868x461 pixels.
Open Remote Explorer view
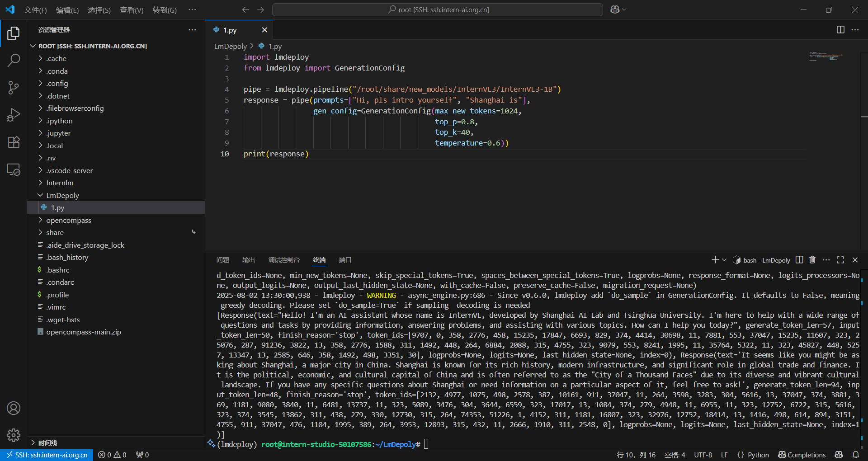[x=14, y=169]
